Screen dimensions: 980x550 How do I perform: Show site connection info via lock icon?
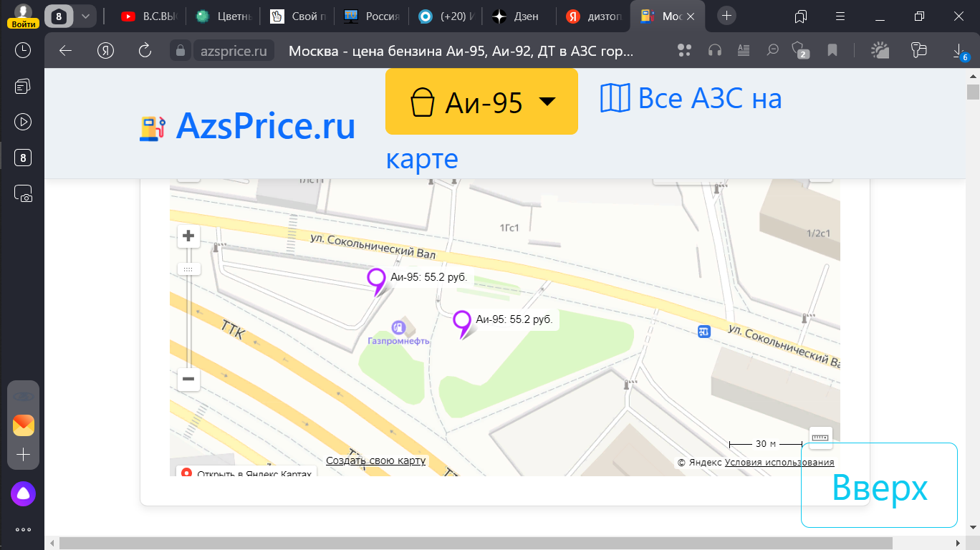181,51
